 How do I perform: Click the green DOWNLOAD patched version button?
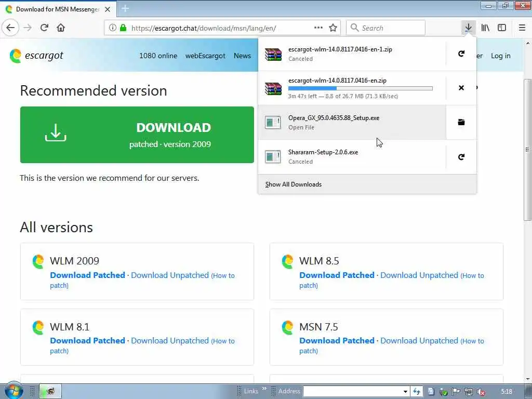(137, 135)
